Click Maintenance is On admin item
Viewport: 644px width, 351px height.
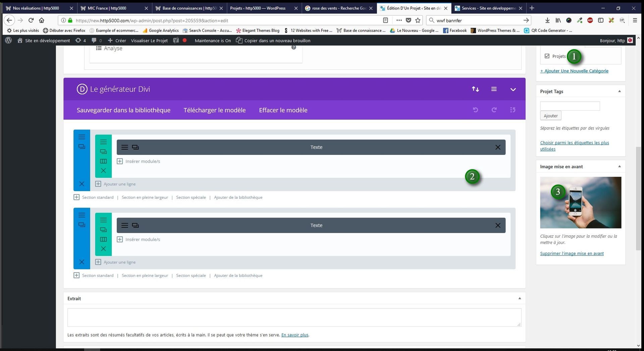(213, 41)
